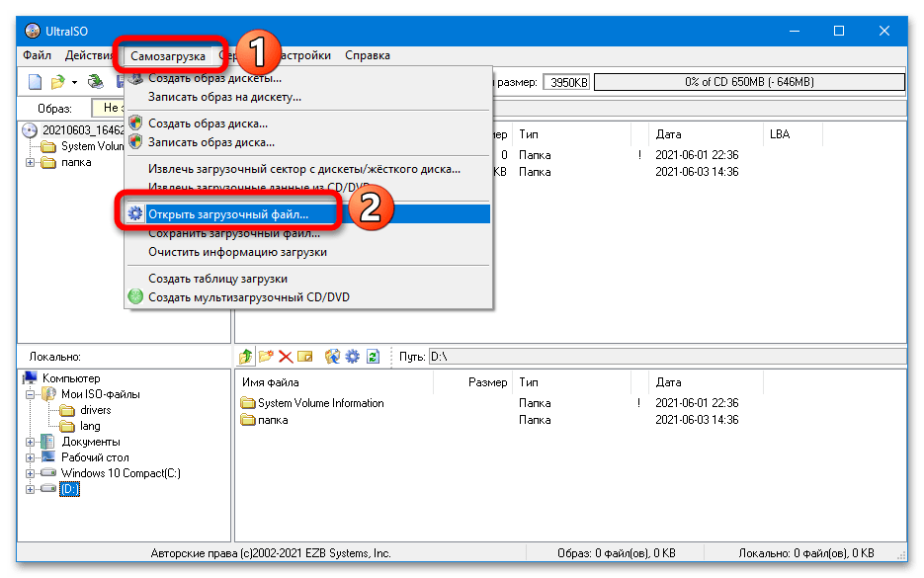Click the add files to image icon
This screenshot has width=924, height=578.
(x=332, y=357)
